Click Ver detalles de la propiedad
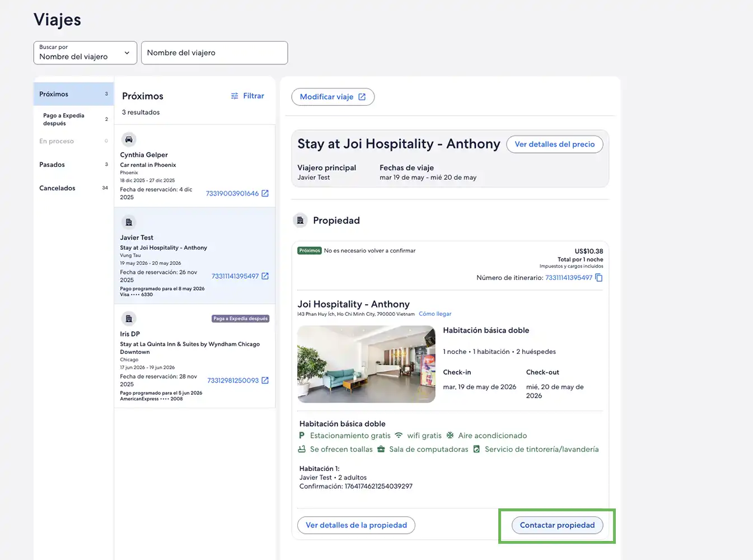 (356, 525)
